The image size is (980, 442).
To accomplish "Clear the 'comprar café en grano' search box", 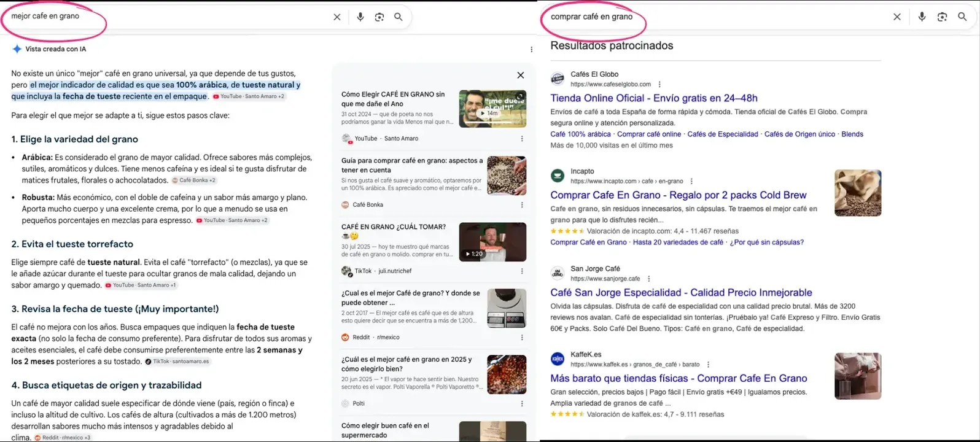I will [x=897, y=17].
